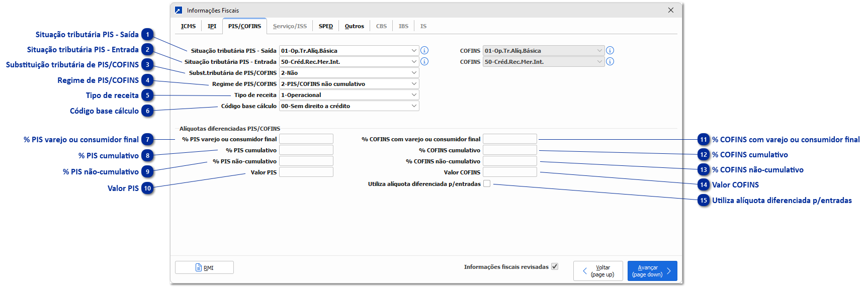Switch to the ICMS tab
868x288 pixels.
click(x=189, y=26)
